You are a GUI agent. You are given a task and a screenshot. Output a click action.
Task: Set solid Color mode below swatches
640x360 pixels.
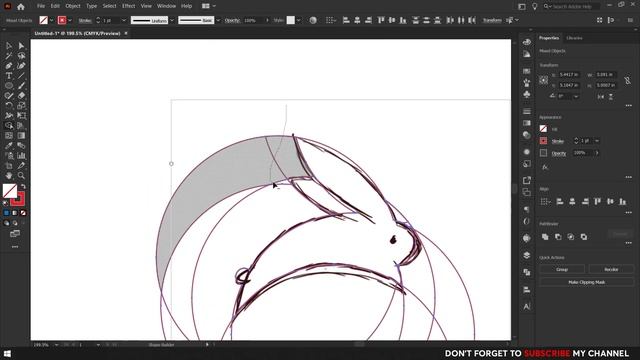[7, 213]
